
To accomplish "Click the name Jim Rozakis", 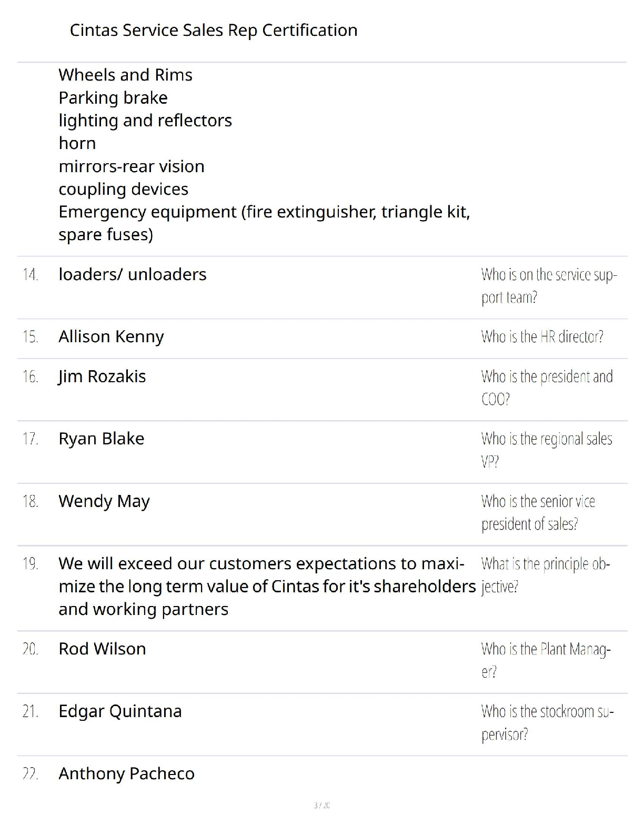I will click(102, 377).
